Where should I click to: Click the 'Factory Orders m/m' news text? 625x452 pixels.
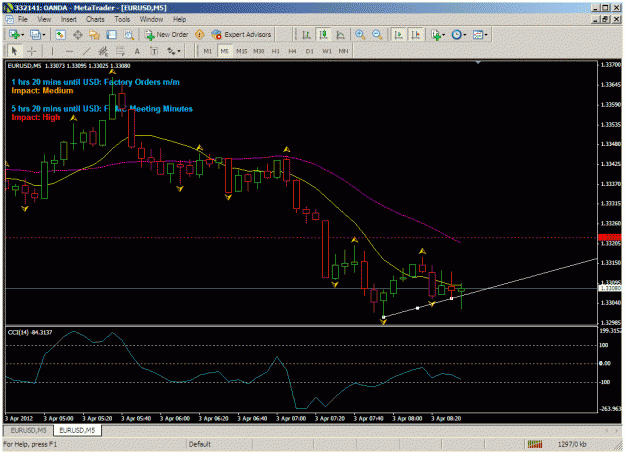point(142,82)
